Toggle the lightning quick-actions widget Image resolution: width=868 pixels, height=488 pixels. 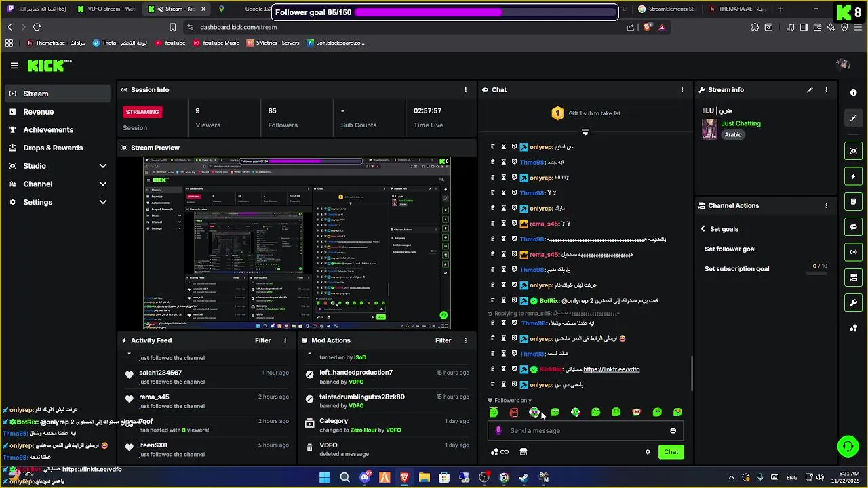point(853,176)
